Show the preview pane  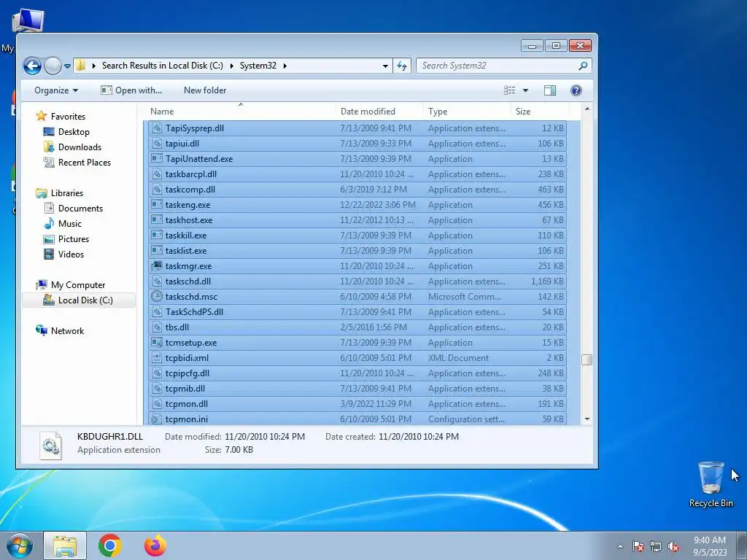pos(550,90)
